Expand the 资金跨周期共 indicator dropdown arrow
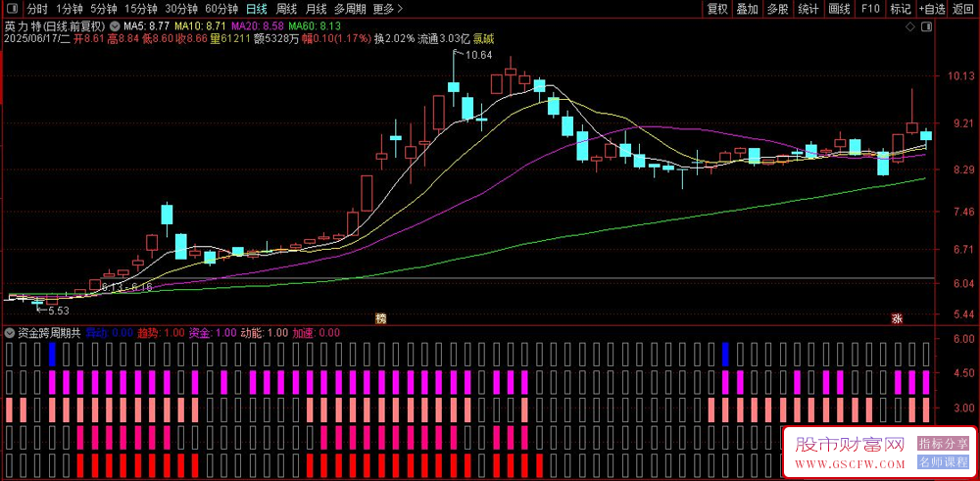 coord(10,333)
